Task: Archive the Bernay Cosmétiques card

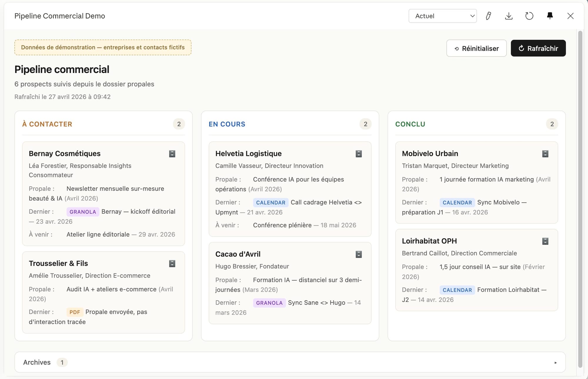Action: click(172, 154)
